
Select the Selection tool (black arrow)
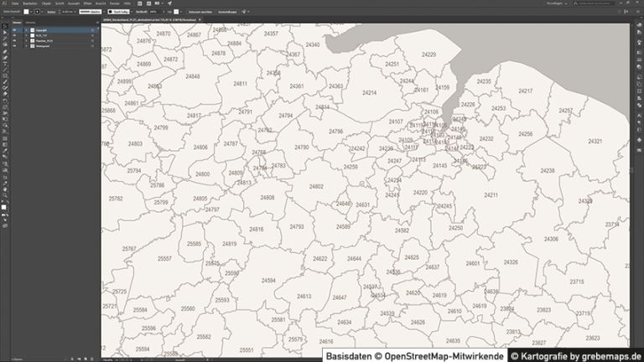point(4,28)
